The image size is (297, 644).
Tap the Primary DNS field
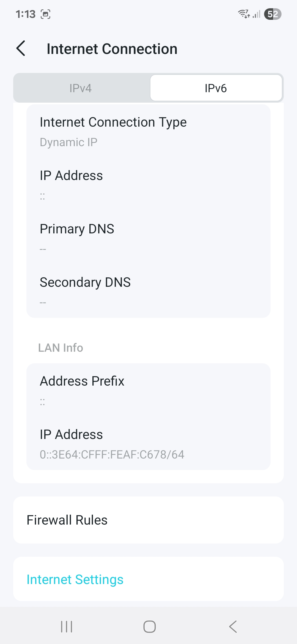pos(77,229)
